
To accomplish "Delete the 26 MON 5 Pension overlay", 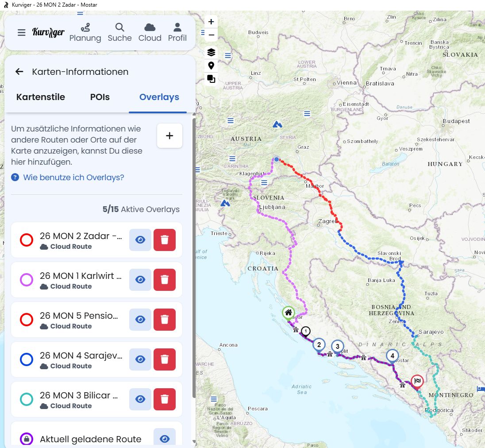I will 165,320.
